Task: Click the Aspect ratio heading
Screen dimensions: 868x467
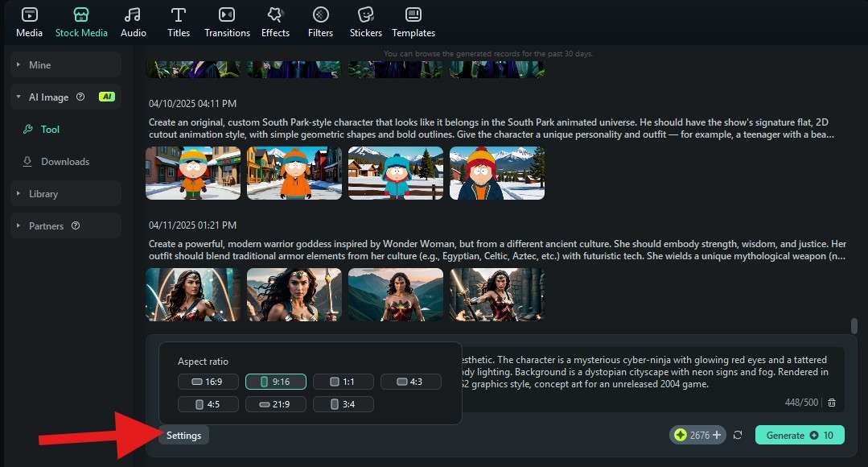Action: click(203, 362)
